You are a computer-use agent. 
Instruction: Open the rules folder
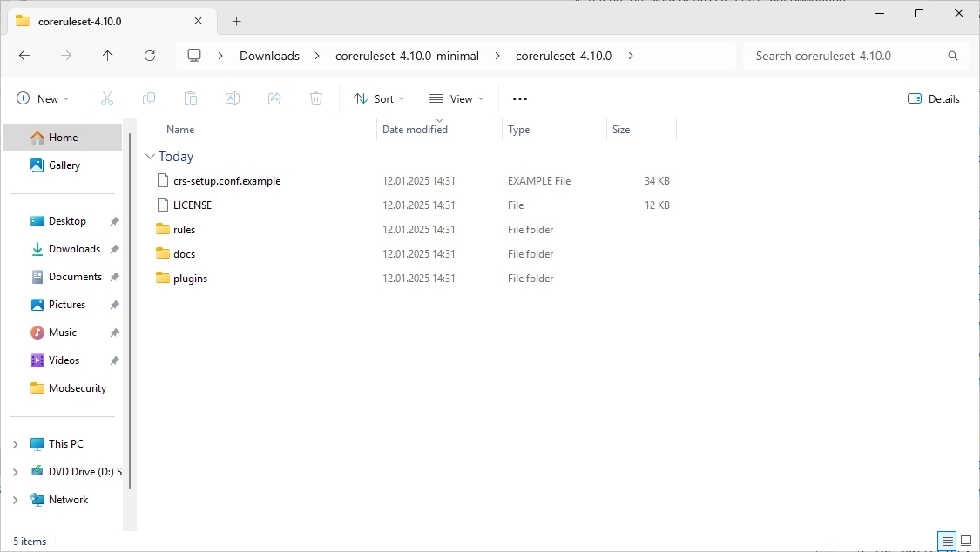click(184, 230)
